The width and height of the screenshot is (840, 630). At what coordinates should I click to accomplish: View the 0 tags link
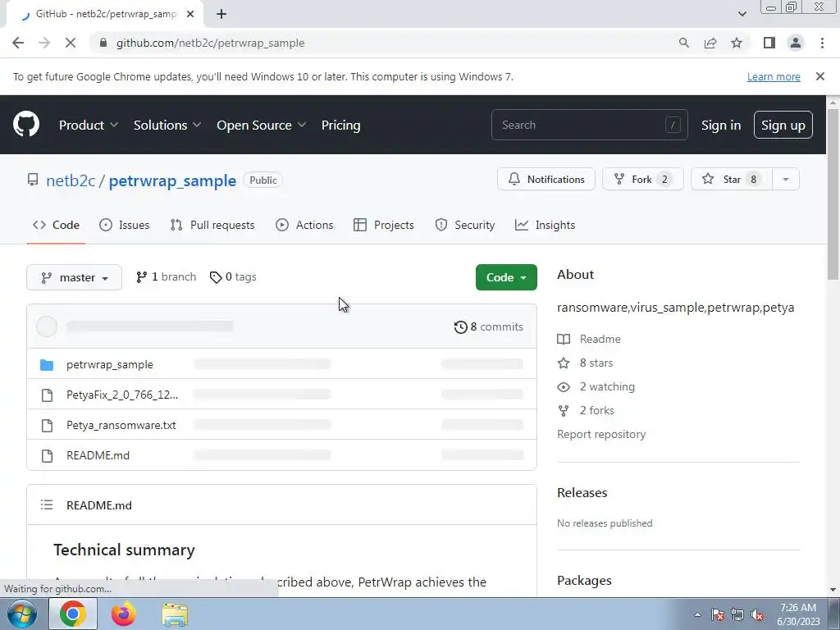coord(233,277)
